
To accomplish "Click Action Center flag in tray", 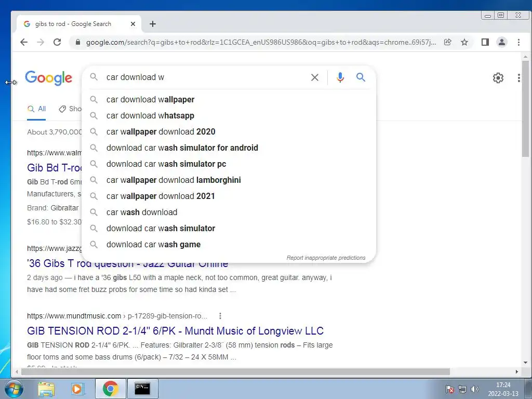I will (x=450, y=389).
